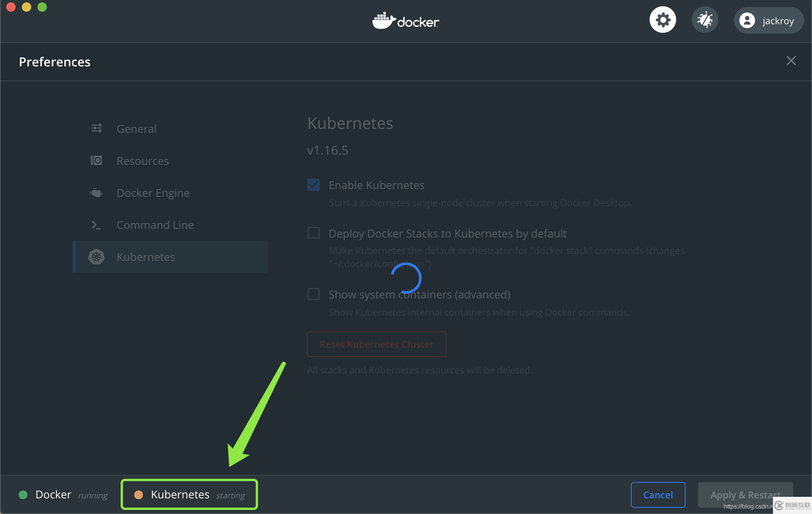812x514 pixels.
Task: Click the green Docker running status dot
Action: coord(23,494)
